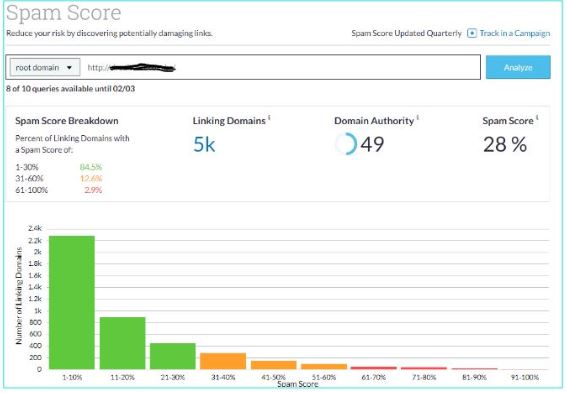Screen dimensions: 567x393
Task: Click the 81-90% axis label
Action: pos(474,377)
